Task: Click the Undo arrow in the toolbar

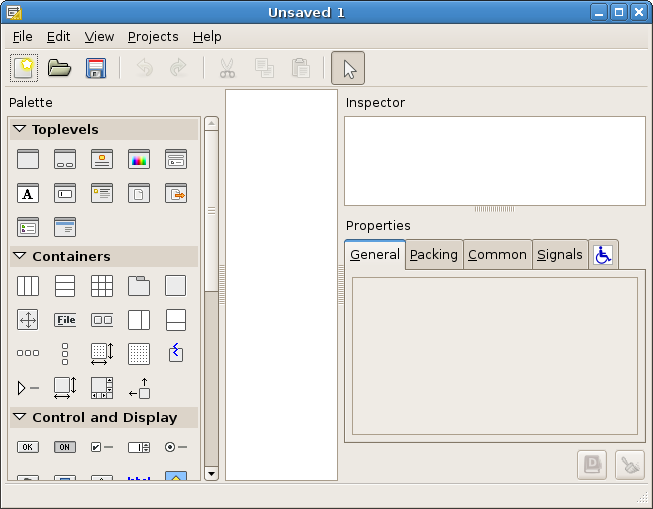Action: (x=145, y=68)
